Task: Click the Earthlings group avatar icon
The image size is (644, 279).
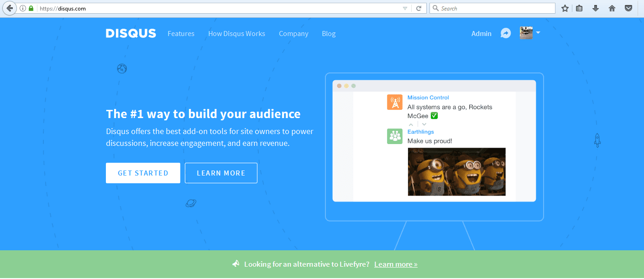Action: click(x=395, y=136)
